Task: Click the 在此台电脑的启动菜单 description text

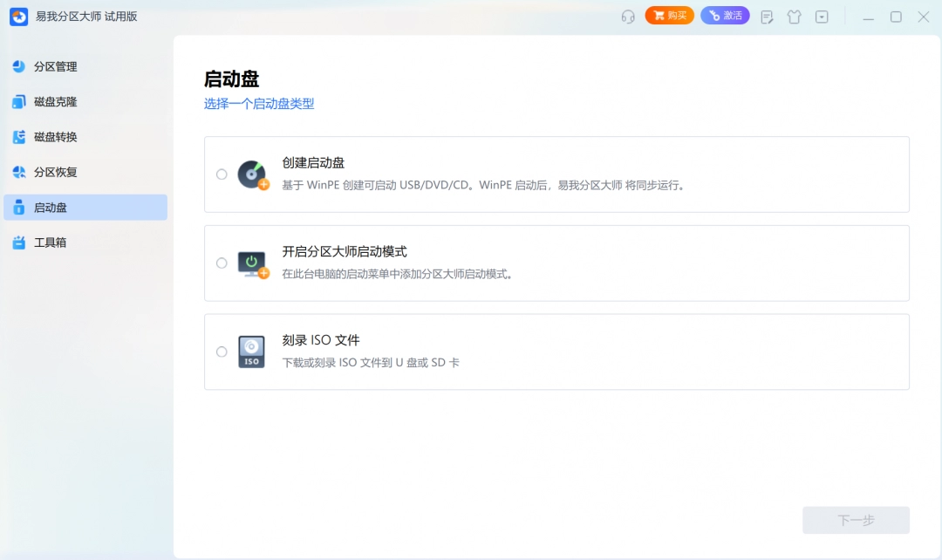Action: click(x=398, y=274)
